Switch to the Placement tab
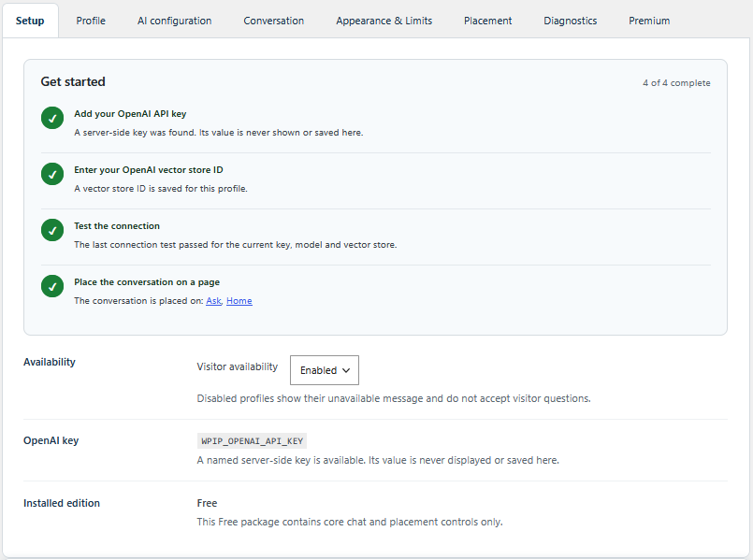Viewport: 753px width, 560px height. [488, 21]
